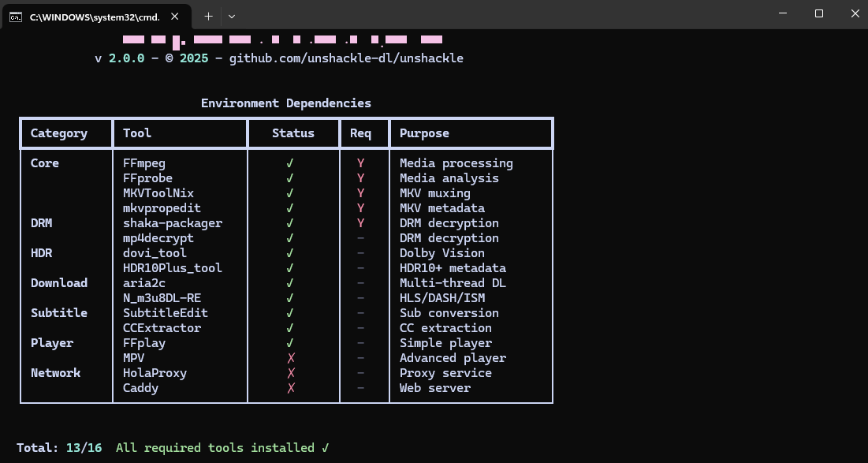Open a new tab with plus button
Viewport: 868px width, 463px height.
tap(208, 16)
